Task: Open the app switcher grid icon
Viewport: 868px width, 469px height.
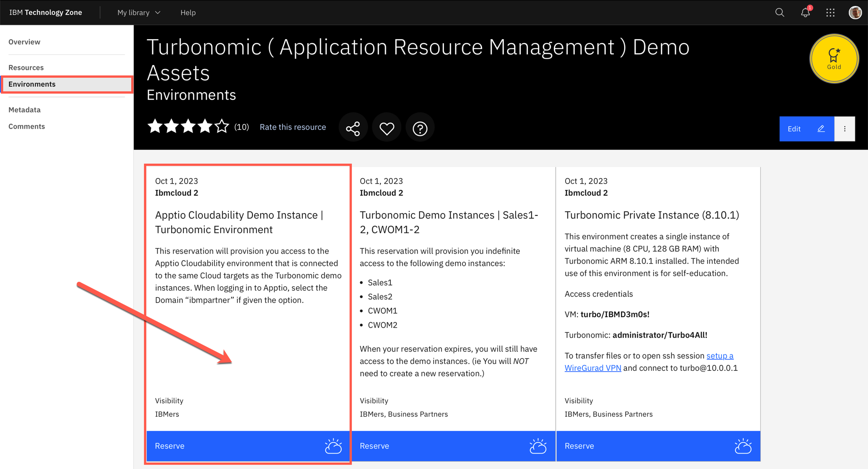Action: (830, 13)
